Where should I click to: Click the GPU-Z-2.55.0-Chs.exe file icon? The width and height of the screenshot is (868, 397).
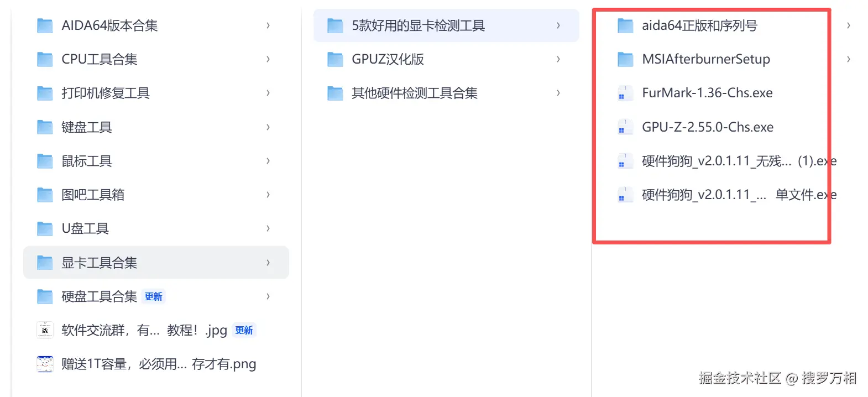(625, 127)
